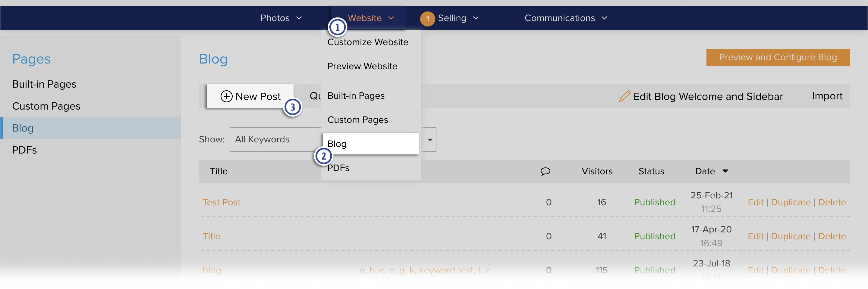Expand the chevron next to Website
The width and height of the screenshot is (868, 289).
point(391,18)
